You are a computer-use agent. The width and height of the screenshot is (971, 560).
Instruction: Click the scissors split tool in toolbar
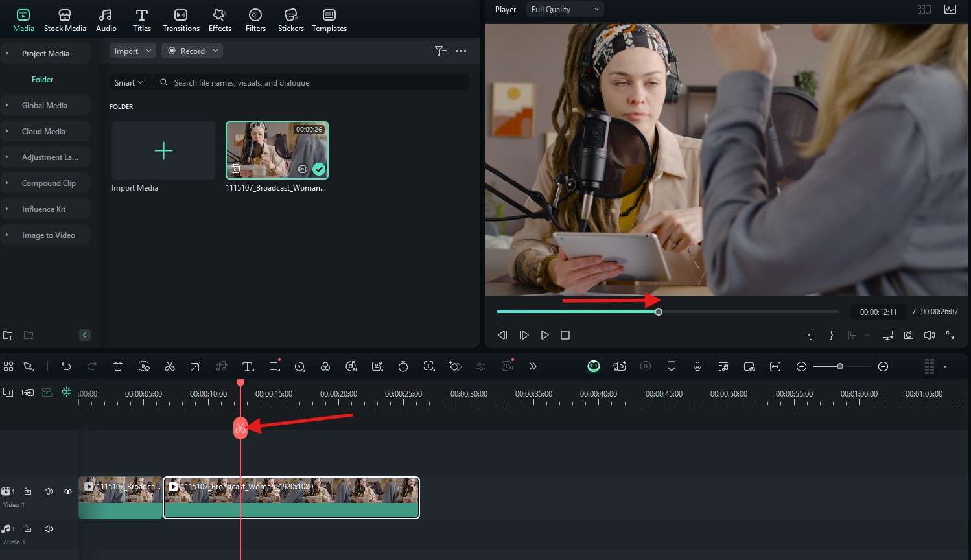point(170,366)
